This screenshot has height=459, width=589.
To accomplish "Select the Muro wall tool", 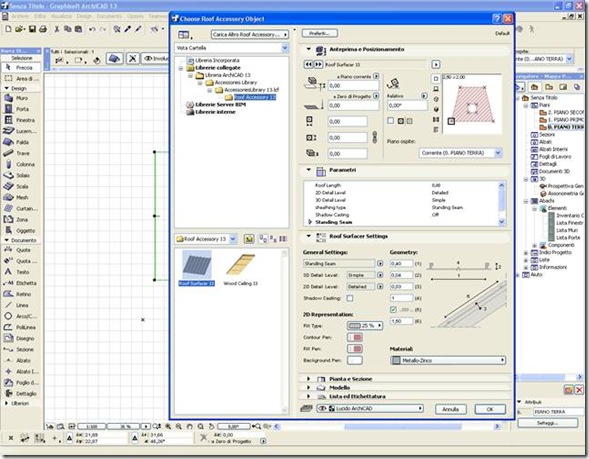I will click(21, 98).
